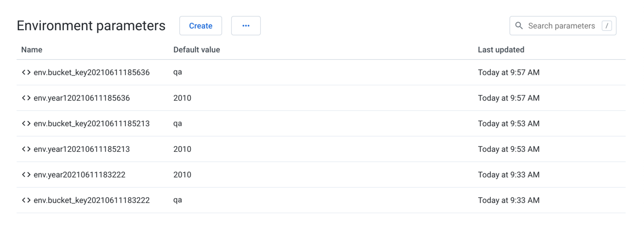Image resolution: width=644 pixels, height=228 pixels.
Task: Click code icon for env.bucket_key20210611185636
Action: (x=26, y=72)
